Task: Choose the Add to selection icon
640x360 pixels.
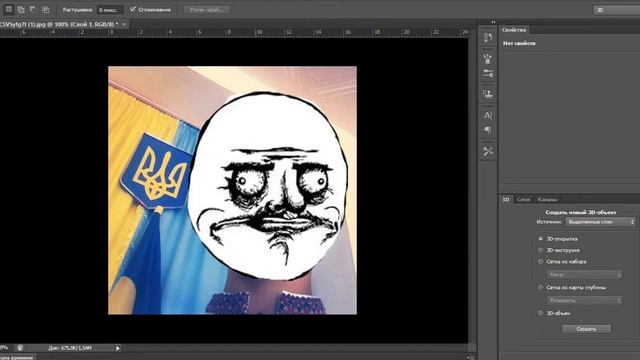Action: pyautogui.click(x=21, y=9)
